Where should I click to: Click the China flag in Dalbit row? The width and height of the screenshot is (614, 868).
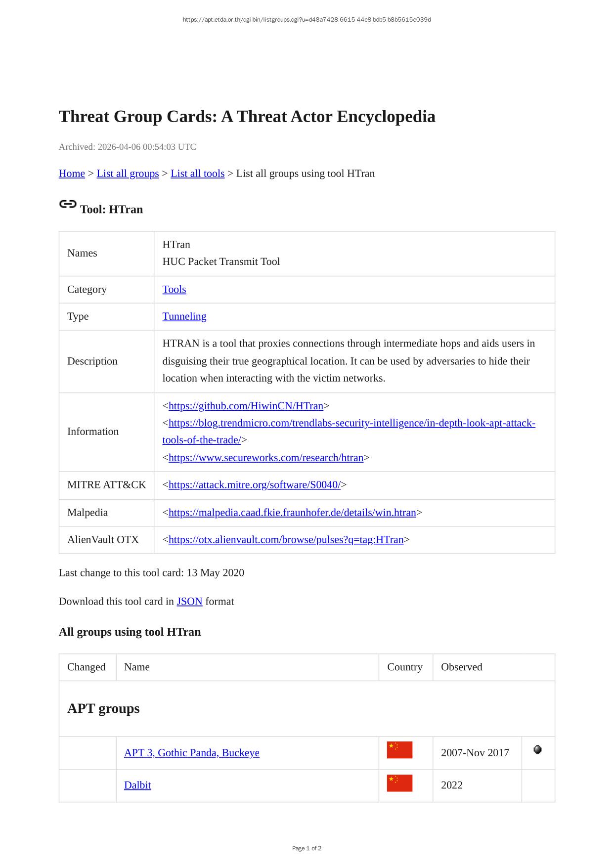click(399, 783)
